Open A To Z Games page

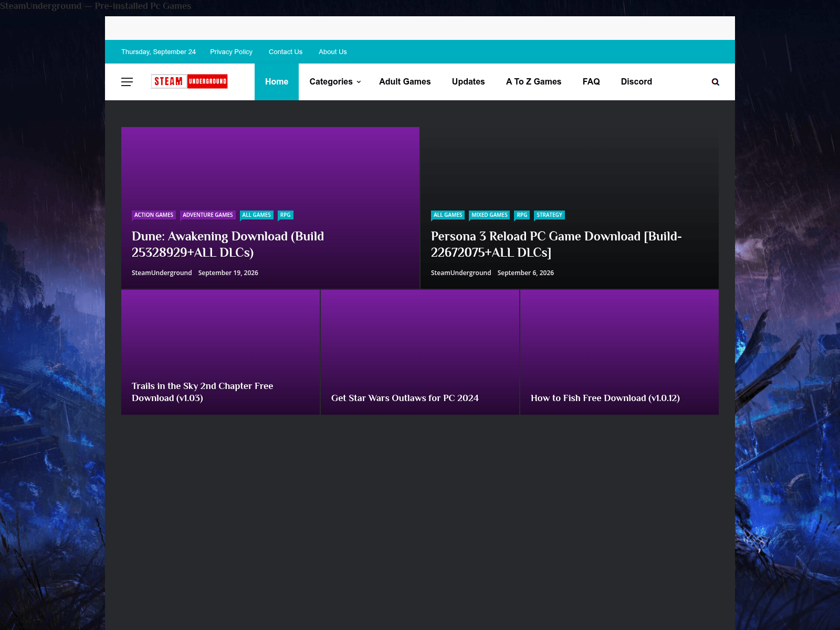[x=533, y=82]
